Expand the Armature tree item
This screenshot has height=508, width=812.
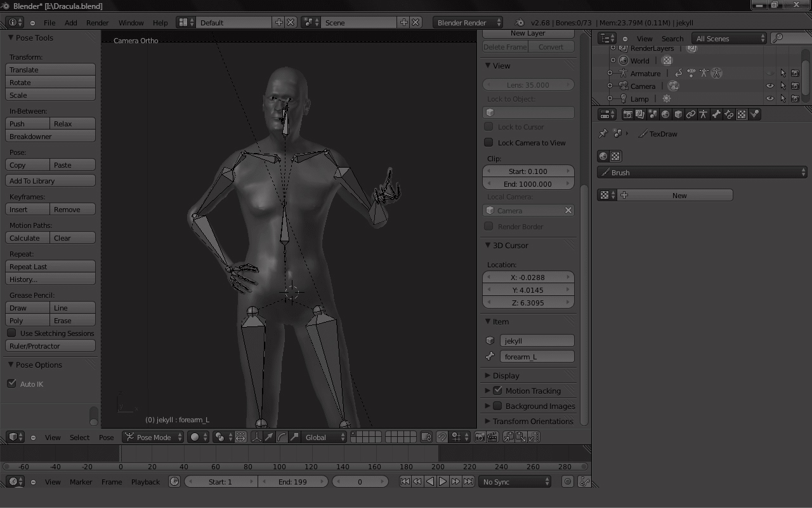pyautogui.click(x=610, y=74)
